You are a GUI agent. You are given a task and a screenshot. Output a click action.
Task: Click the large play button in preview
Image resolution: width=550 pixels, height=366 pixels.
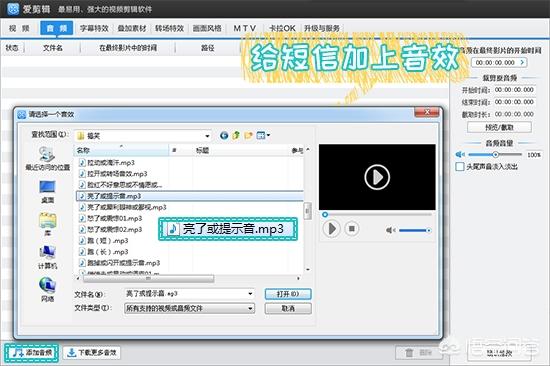point(377,177)
